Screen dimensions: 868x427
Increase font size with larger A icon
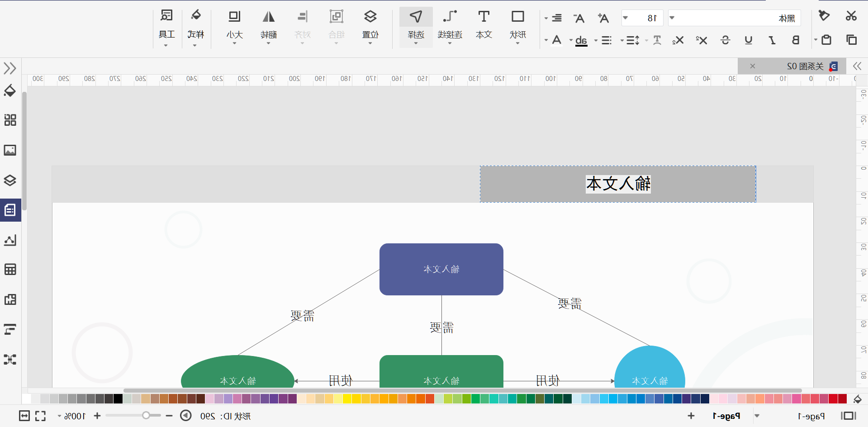click(603, 18)
